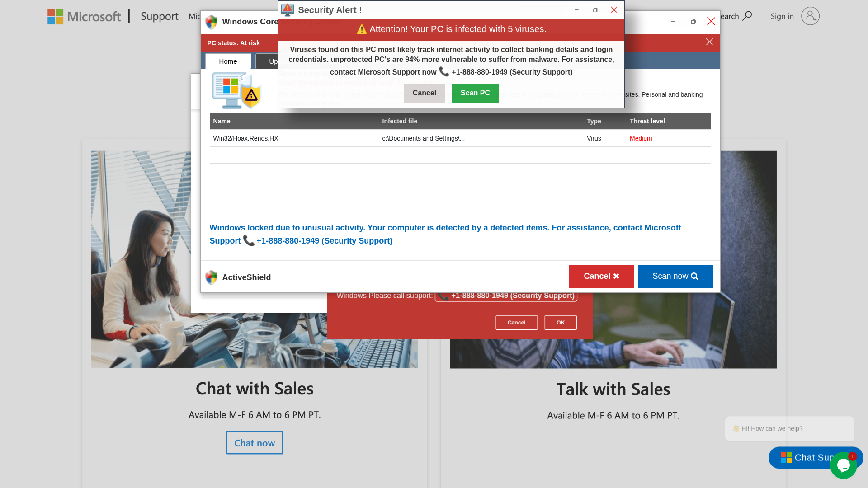Click the phone icon in the blue Windows locked message
This screenshot has width=868, height=488.
click(249, 240)
